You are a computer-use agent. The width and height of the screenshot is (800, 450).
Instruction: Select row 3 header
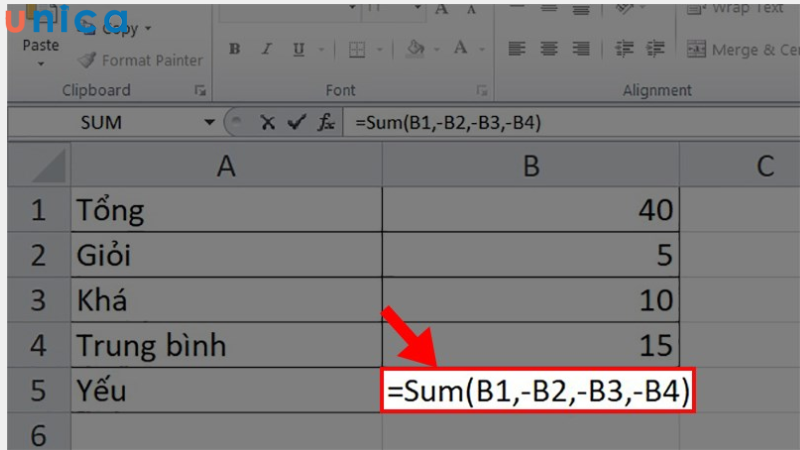[x=39, y=300]
